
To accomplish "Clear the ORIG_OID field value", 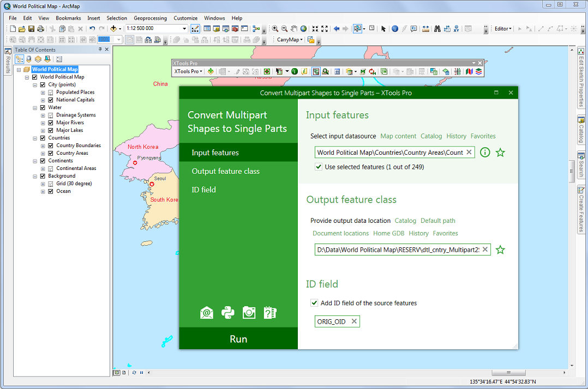I will pos(354,321).
